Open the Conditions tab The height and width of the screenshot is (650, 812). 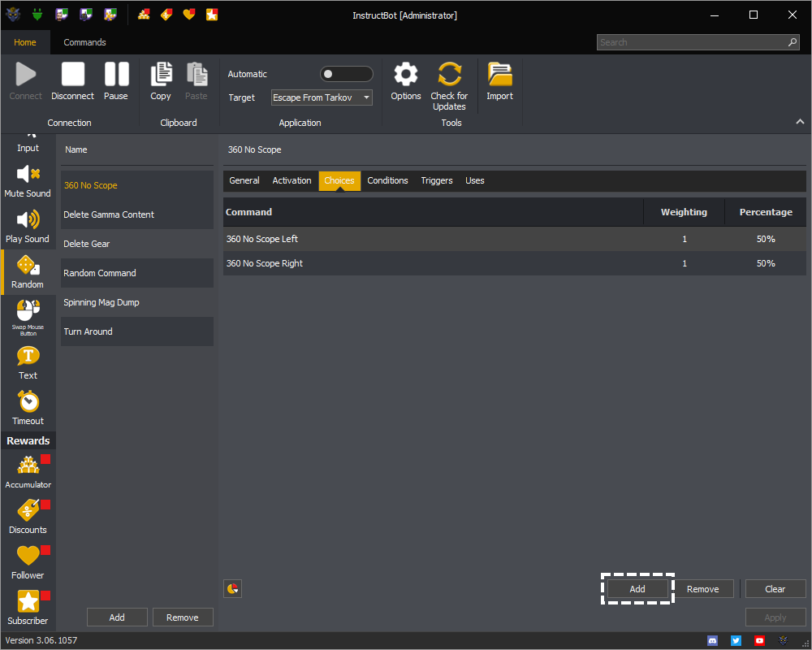[x=387, y=180]
